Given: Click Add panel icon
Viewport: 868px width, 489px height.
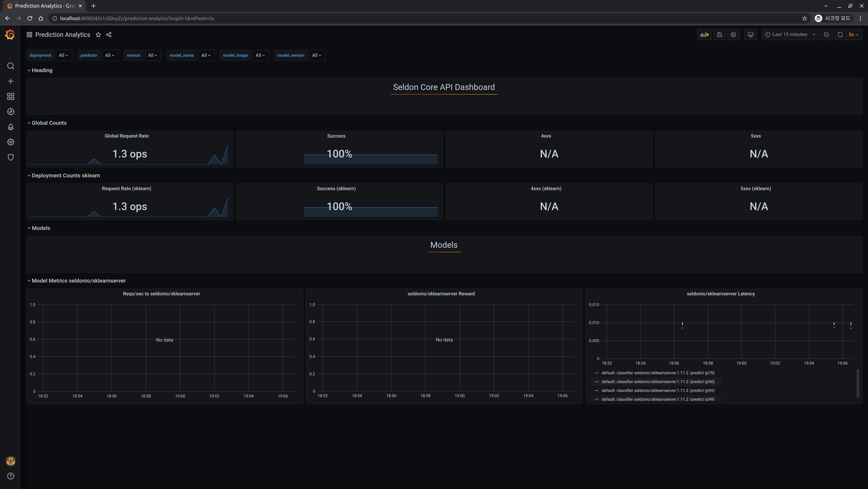Looking at the screenshot, I should 704,34.
